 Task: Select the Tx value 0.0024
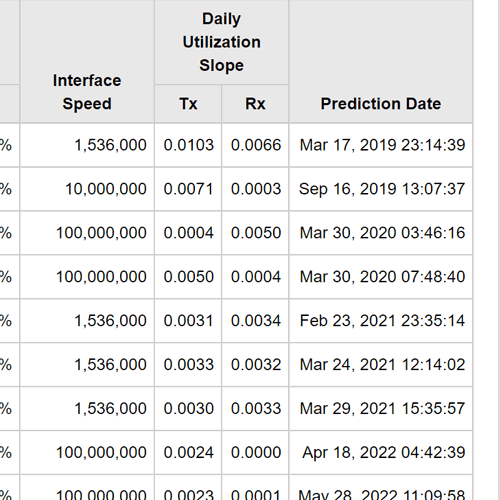[188, 453]
